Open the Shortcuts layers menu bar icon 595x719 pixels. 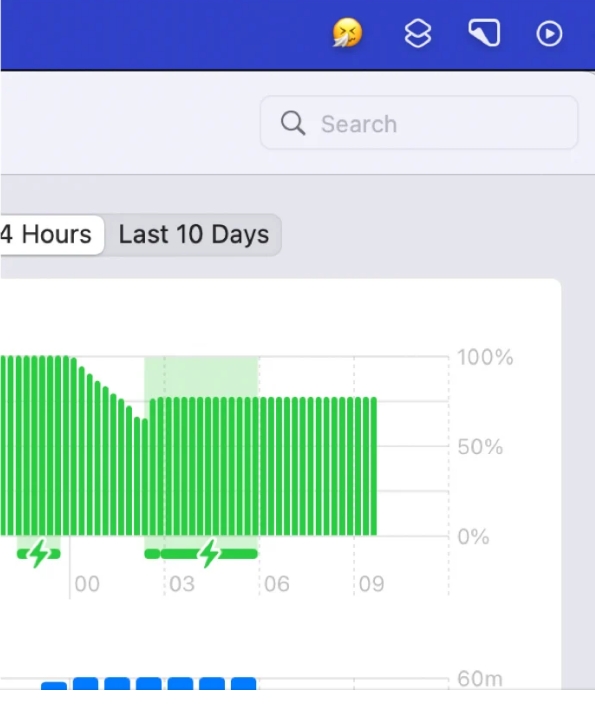[x=418, y=33]
